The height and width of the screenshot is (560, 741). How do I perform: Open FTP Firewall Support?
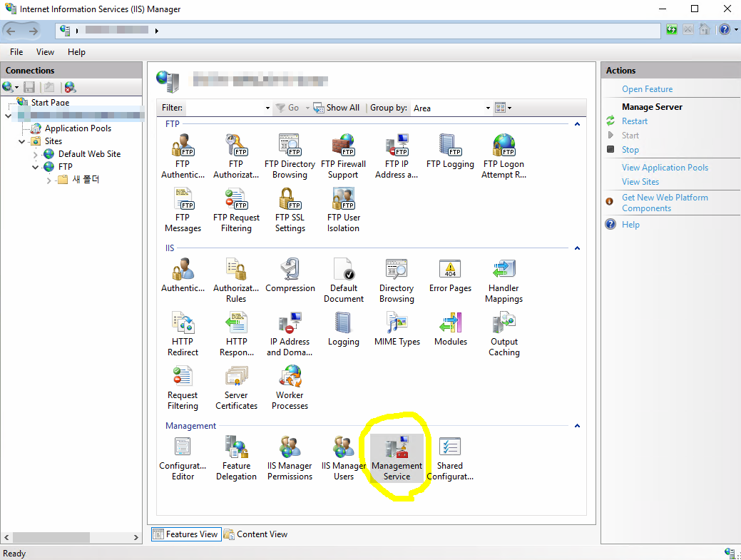point(343,156)
